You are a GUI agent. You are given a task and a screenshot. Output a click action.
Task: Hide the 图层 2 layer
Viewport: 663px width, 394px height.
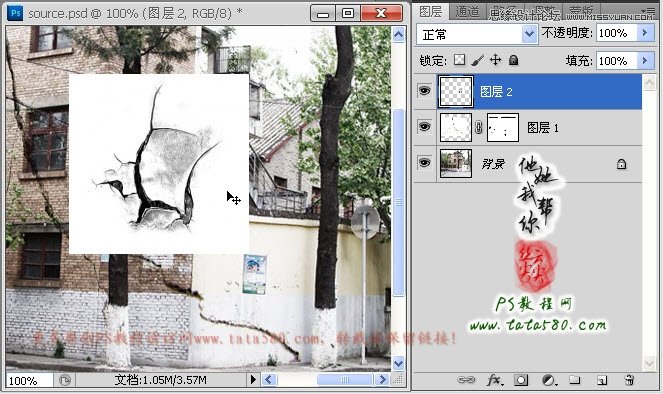[x=424, y=90]
